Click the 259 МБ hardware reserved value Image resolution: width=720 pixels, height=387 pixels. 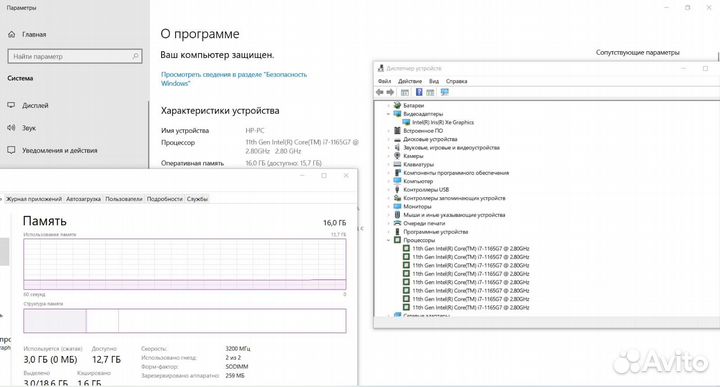(235, 375)
